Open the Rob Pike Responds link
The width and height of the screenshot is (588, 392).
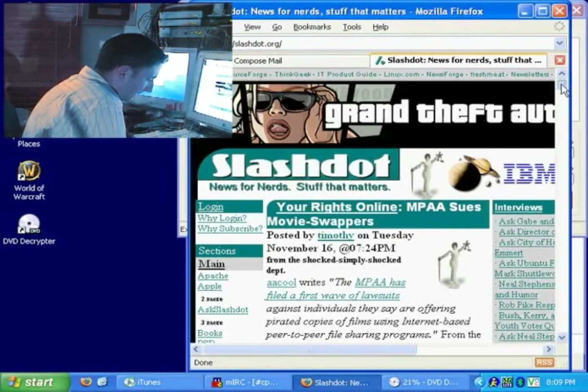526,305
